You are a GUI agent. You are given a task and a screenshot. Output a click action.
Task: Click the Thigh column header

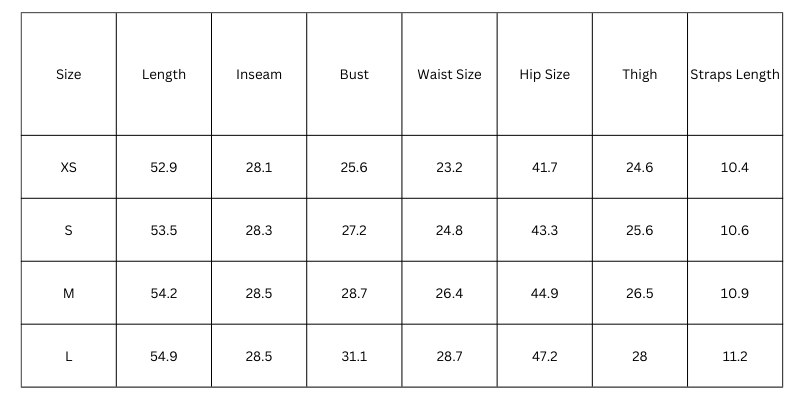pos(640,74)
